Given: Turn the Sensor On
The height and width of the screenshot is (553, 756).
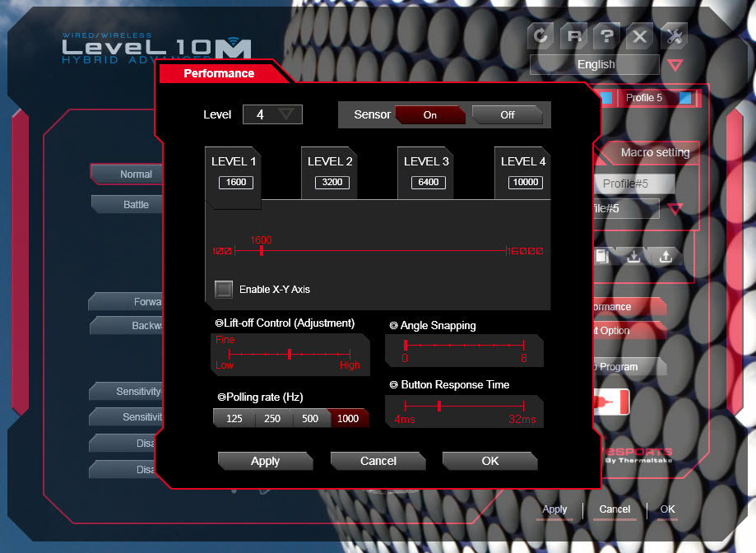Looking at the screenshot, I should 430,114.
